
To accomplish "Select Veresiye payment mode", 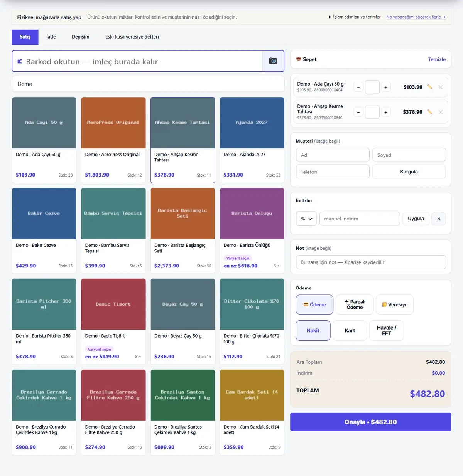I will coord(395,304).
